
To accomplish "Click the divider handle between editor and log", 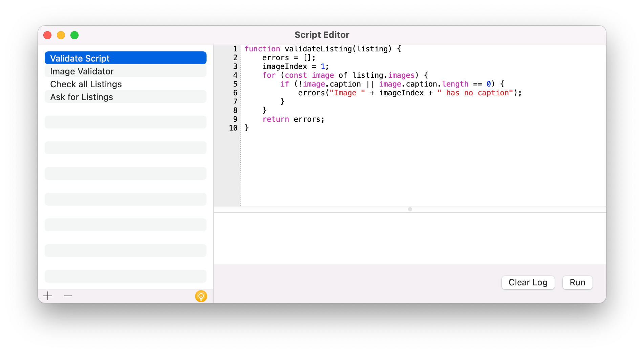I will pos(409,209).
